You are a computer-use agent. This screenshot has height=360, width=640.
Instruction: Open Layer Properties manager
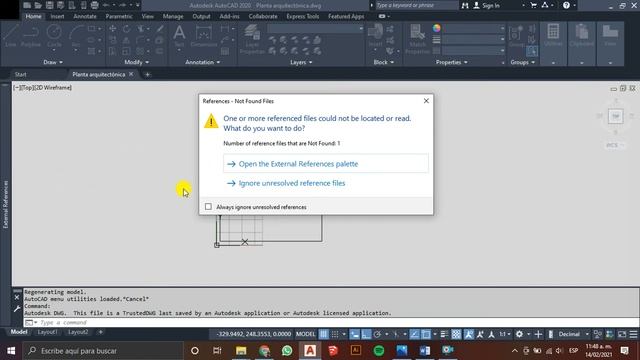252,39
